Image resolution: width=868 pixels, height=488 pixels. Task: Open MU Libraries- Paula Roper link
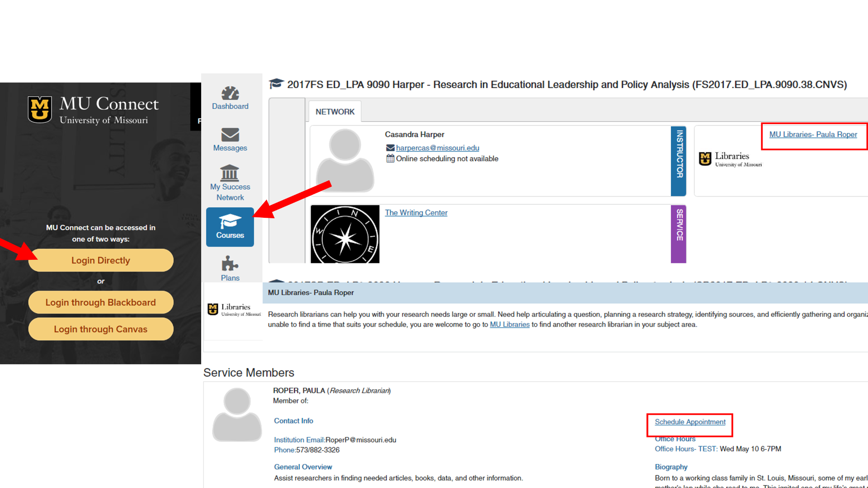(x=813, y=134)
